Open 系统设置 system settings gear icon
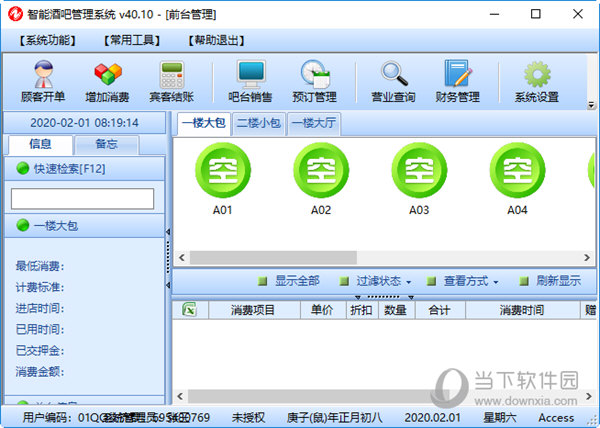 point(537,81)
